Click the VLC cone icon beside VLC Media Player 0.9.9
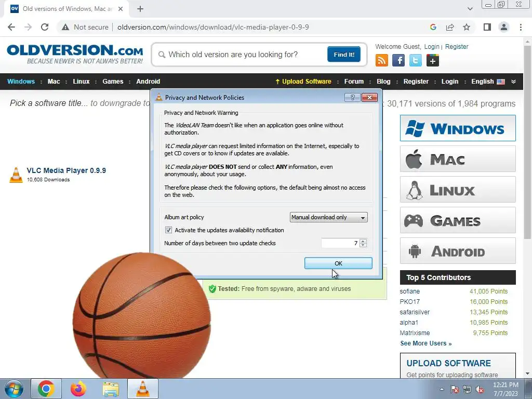 [16, 175]
